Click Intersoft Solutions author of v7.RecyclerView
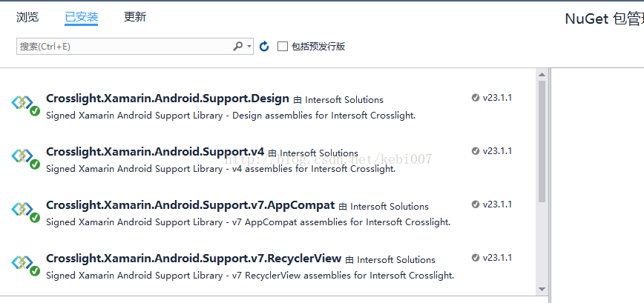Viewport: 644px width, 303px height. 396,260
